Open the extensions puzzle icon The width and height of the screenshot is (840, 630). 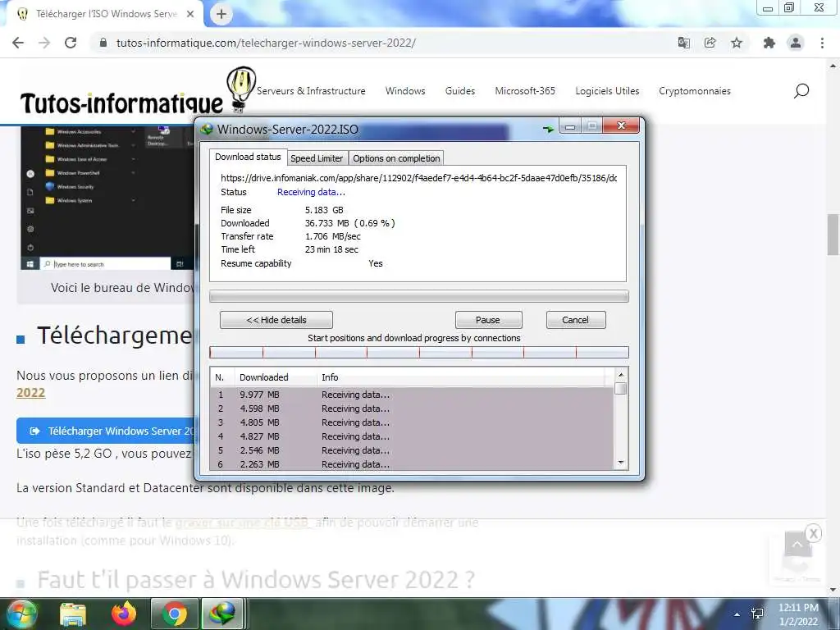pos(769,43)
